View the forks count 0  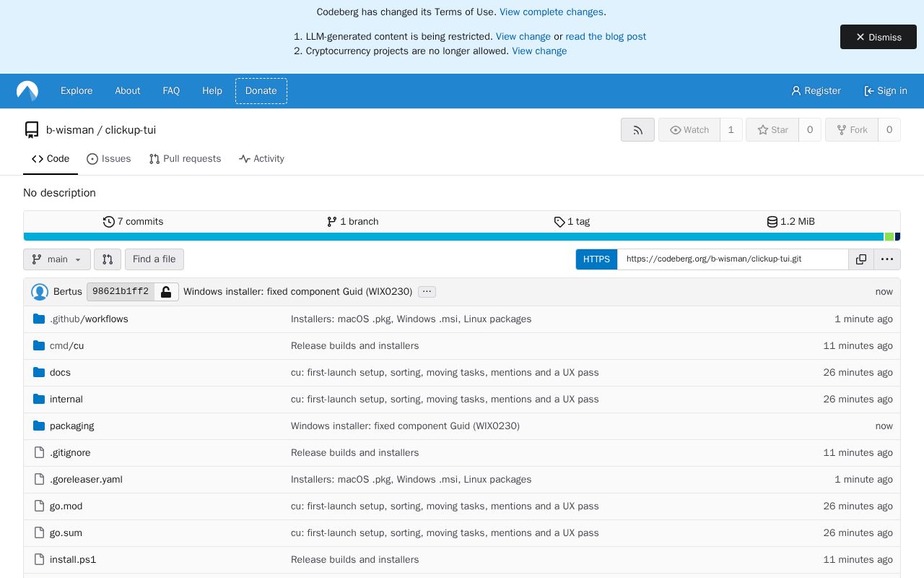tap(889, 130)
